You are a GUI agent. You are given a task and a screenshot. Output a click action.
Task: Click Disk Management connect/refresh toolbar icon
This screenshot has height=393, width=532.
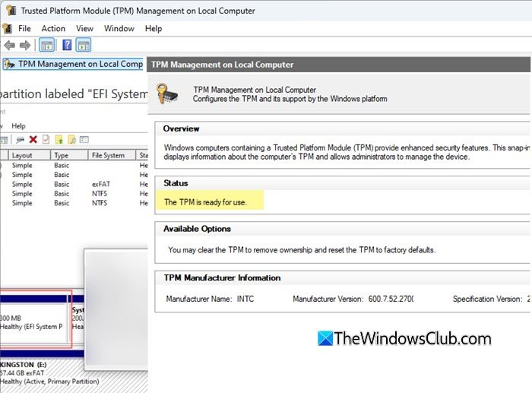pos(20,139)
